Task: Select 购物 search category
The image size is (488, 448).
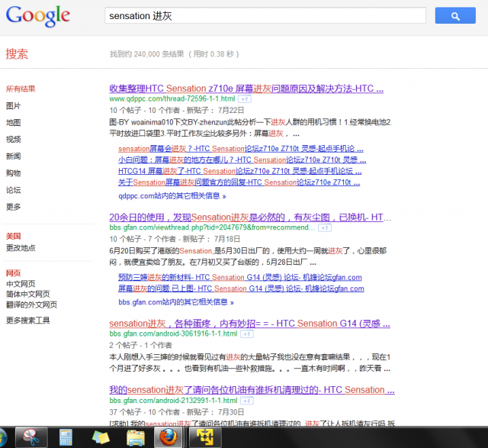Action: (14, 173)
